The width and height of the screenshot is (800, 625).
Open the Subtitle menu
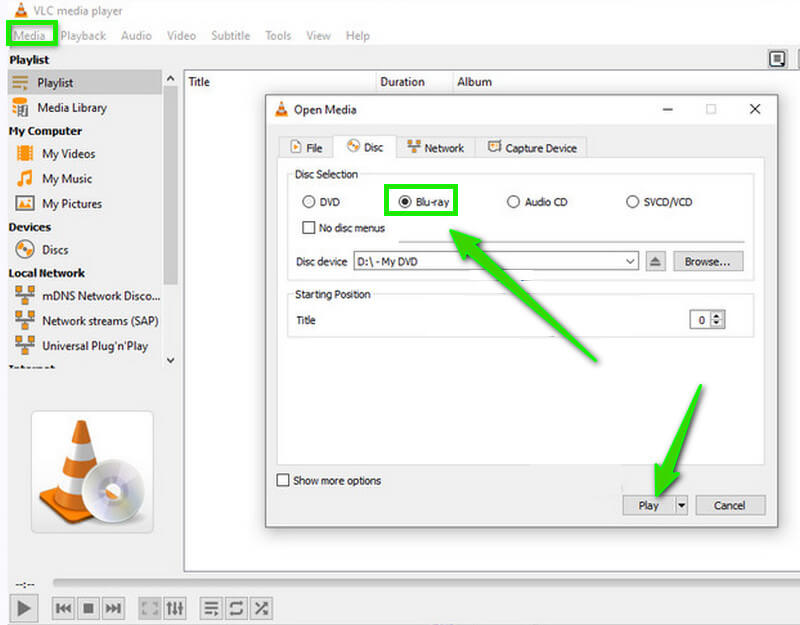[231, 36]
